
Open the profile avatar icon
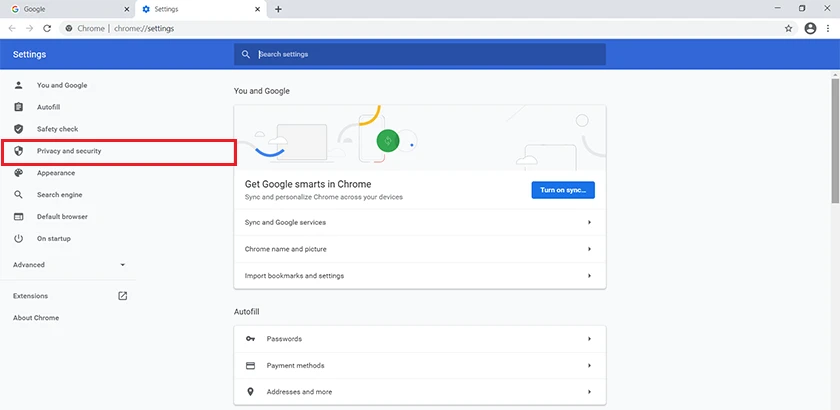coord(810,28)
